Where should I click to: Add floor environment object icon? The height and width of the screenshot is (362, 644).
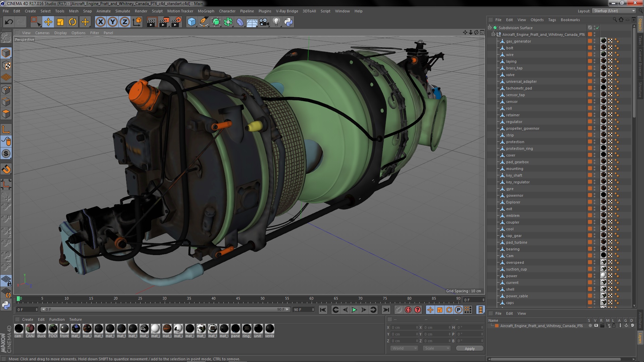252,22
